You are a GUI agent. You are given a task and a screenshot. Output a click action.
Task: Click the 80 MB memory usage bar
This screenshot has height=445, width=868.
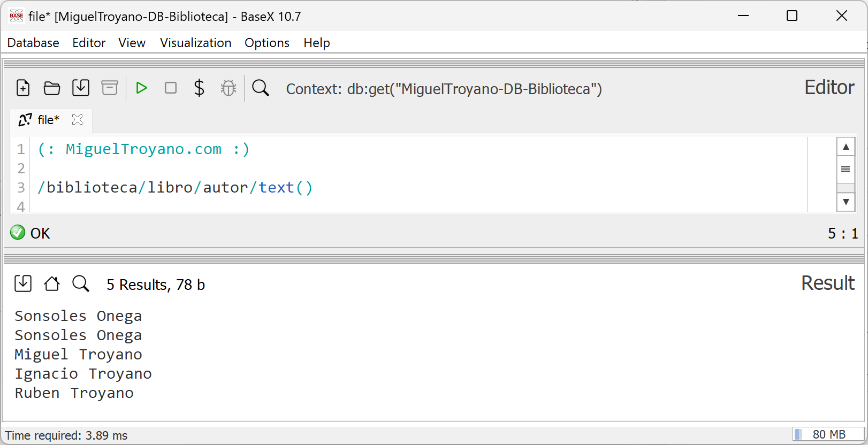click(828, 434)
